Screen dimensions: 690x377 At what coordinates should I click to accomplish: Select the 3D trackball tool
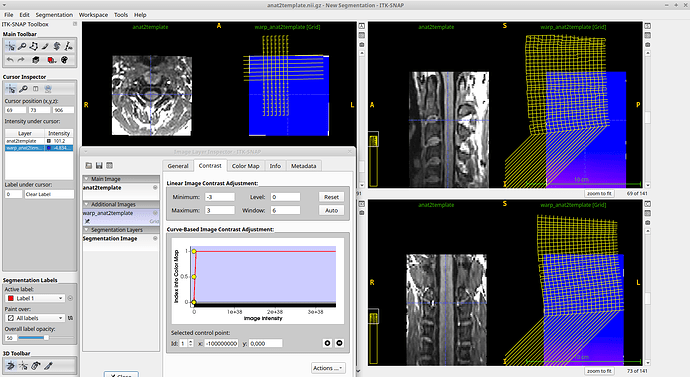(11, 365)
